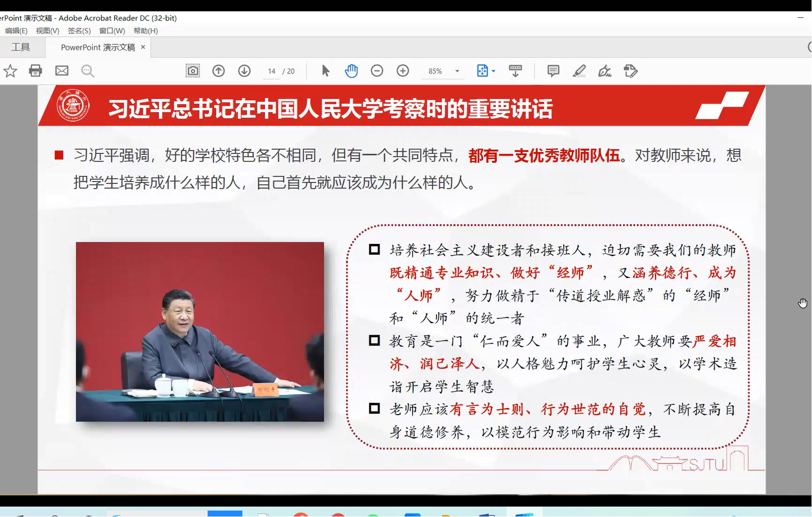Click the page number field showing 14
This screenshot has height=517, width=812.
click(272, 71)
